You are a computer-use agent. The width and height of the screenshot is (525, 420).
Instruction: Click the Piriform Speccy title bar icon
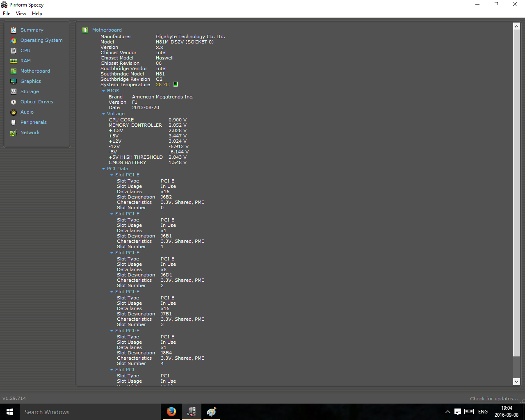point(4,5)
